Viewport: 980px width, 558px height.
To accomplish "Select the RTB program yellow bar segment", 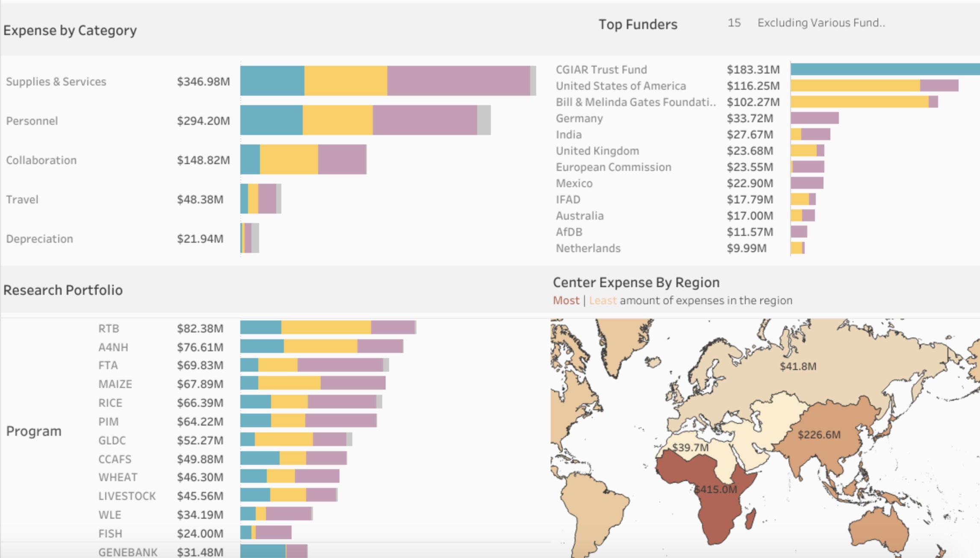I will (x=326, y=328).
